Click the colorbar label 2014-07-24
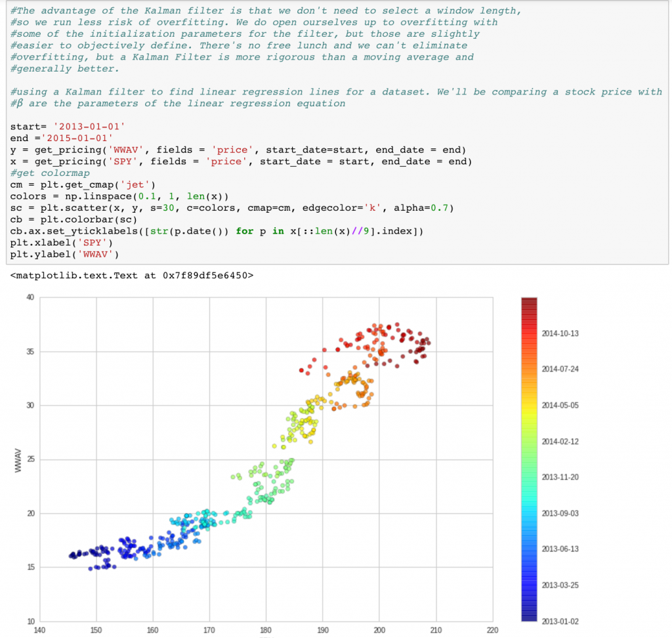672x638 pixels. click(x=560, y=369)
